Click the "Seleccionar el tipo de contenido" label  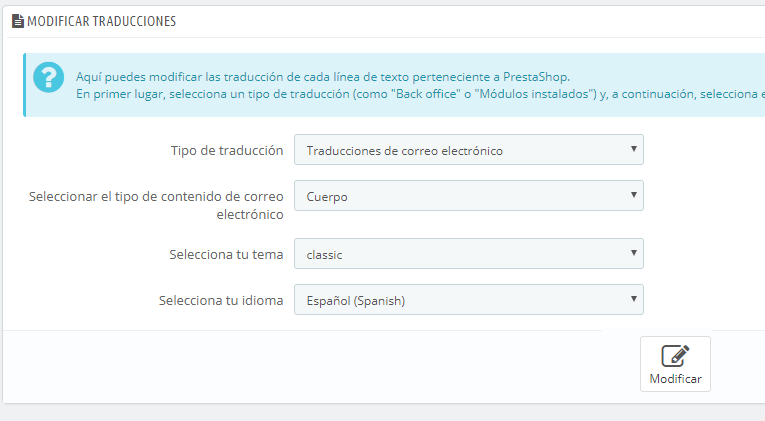(158, 196)
